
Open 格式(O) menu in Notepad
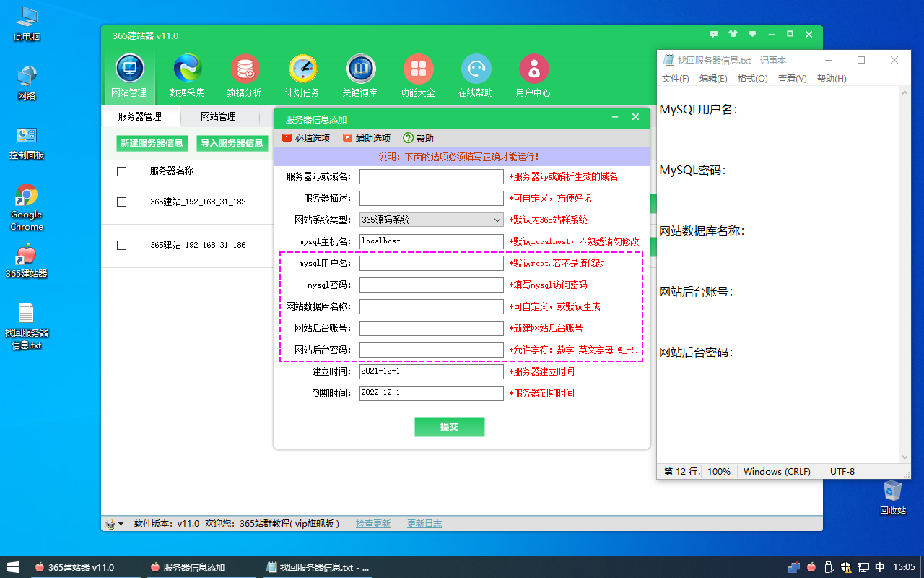[x=753, y=79]
